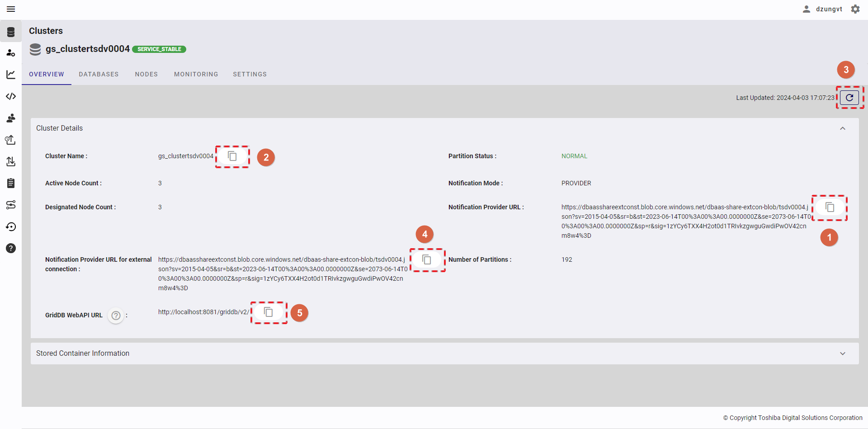Copy the Cluster Name value
Image resolution: width=868 pixels, height=429 pixels.
pos(232,156)
